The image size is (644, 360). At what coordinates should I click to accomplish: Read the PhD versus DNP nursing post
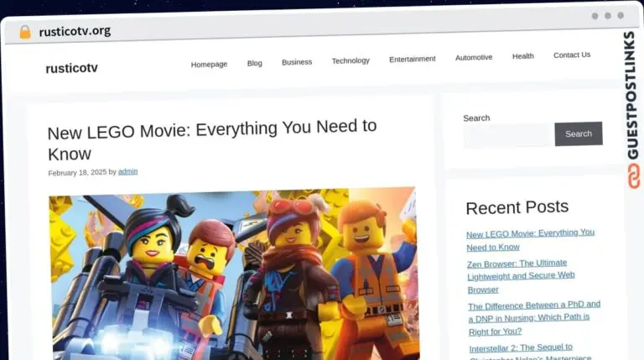click(534, 311)
